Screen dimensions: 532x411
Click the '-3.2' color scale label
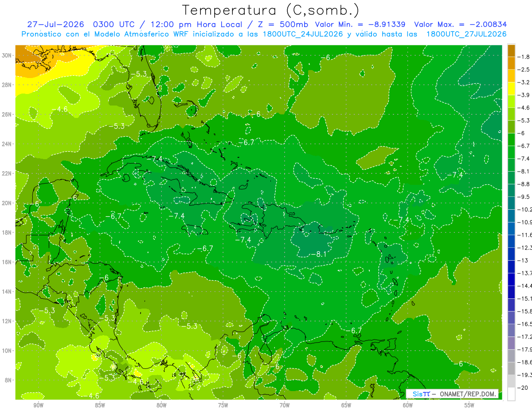coord(524,82)
